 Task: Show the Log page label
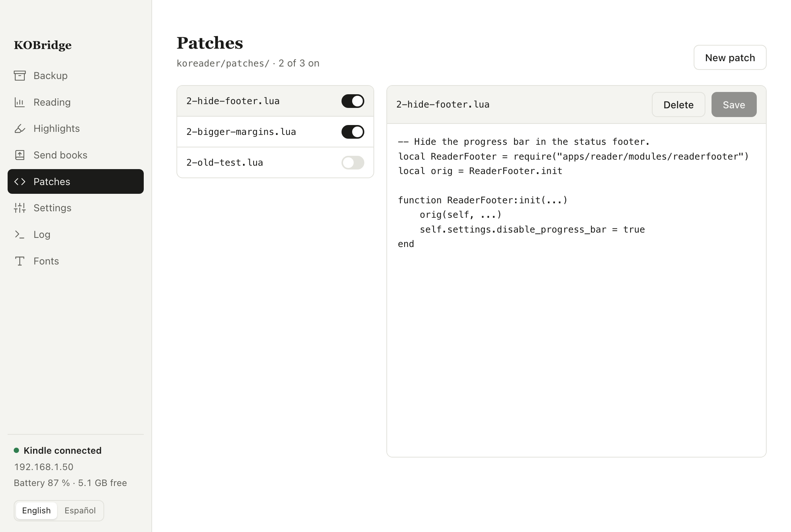tap(42, 234)
